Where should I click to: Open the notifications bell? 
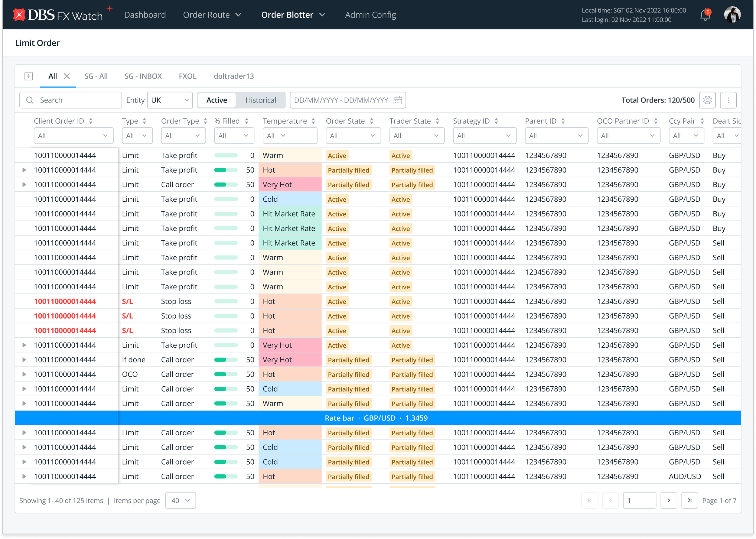coord(705,15)
